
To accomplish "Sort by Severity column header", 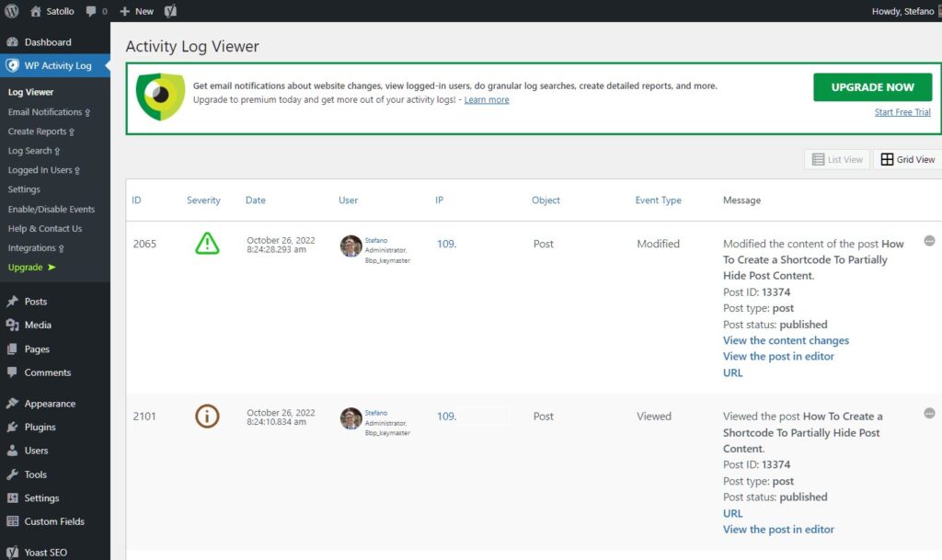I will 203,200.
